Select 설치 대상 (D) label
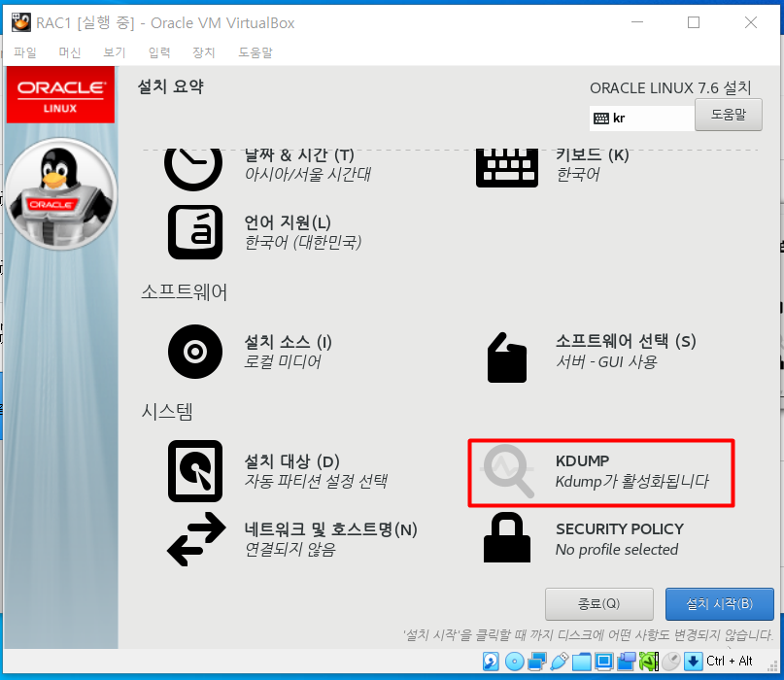Image resolution: width=784 pixels, height=680 pixels. tap(291, 461)
